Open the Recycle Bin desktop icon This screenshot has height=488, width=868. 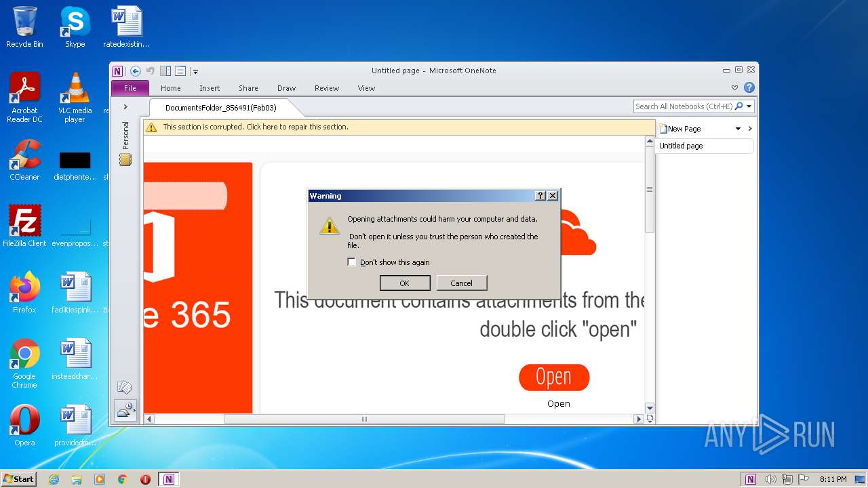pyautogui.click(x=24, y=27)
